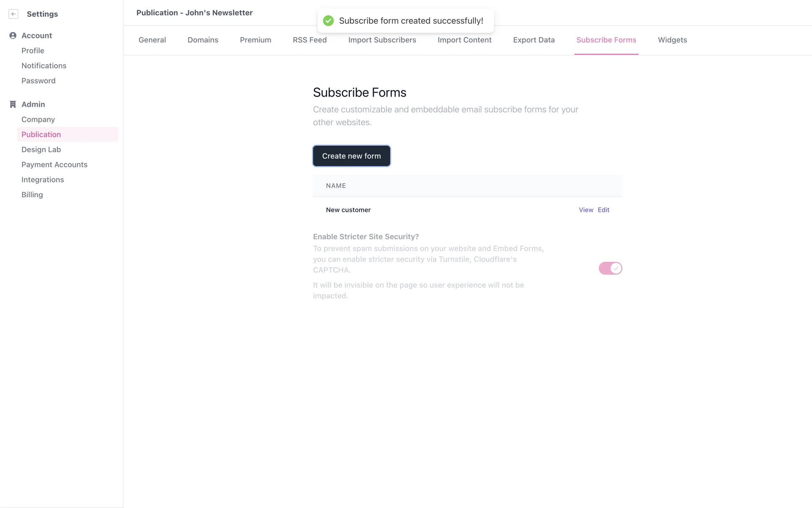Click the Account user icon in sidebar

click(13, 36)
